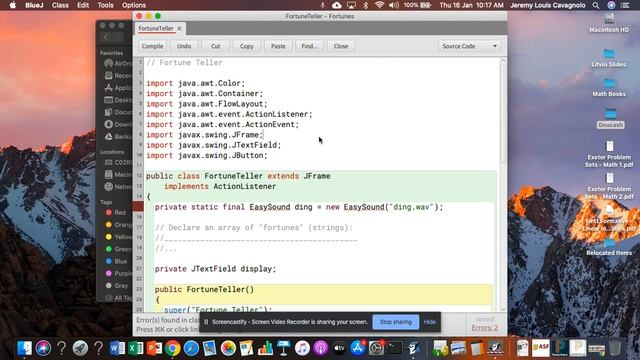Viewport: 640px width, 360px height.
Task: Open Podcasts from the dock
Action: click(x=320, y=348)
